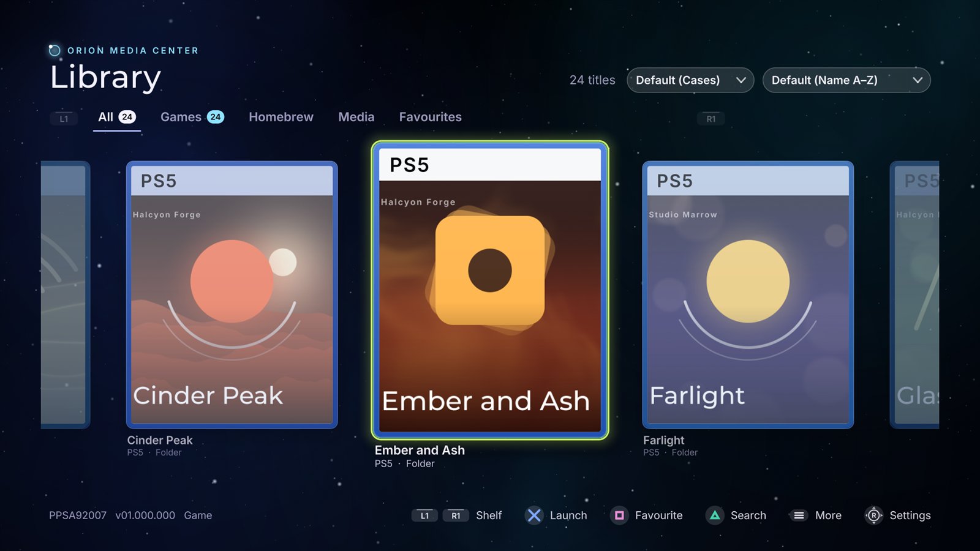
Task: Click the R1 shelf hint in footer
Action: tap(456, 515)
